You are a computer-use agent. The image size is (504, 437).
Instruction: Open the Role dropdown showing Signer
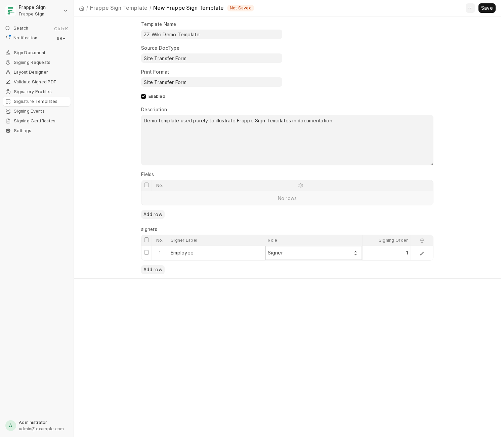[313, 253]
